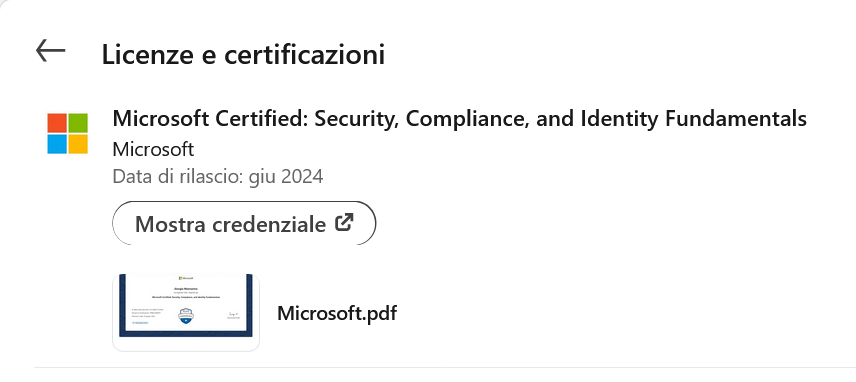Open the certificate PDF thumbnail
The height and width of the screenshot is (382, 856).
186,312
